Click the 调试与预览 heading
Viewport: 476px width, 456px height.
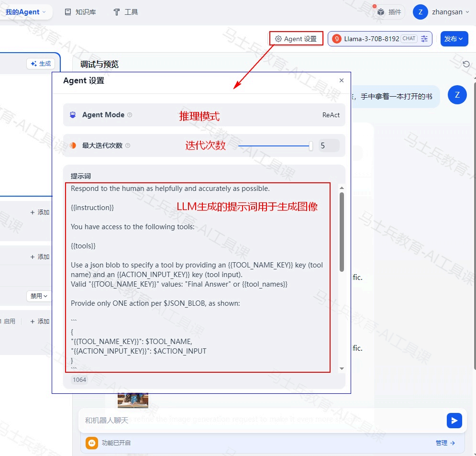[x=100, y=64]
